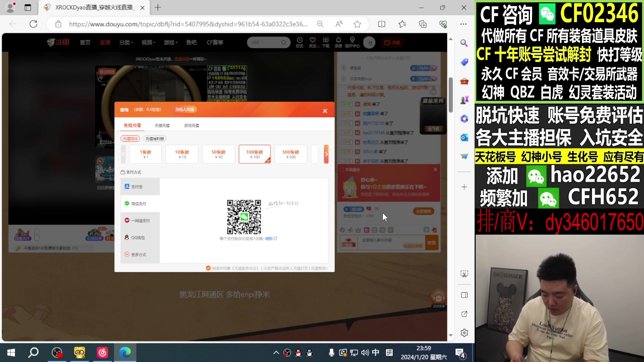644x362 pixels.
Task: Click the crown icon in chat toolbar
Action: 358,230
